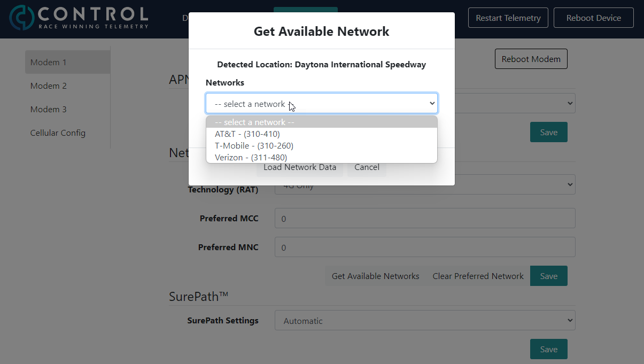Open the Networks select dropdown
Image resolution: width=644 pixels, height=364 pixels.
tap(322, 104)
